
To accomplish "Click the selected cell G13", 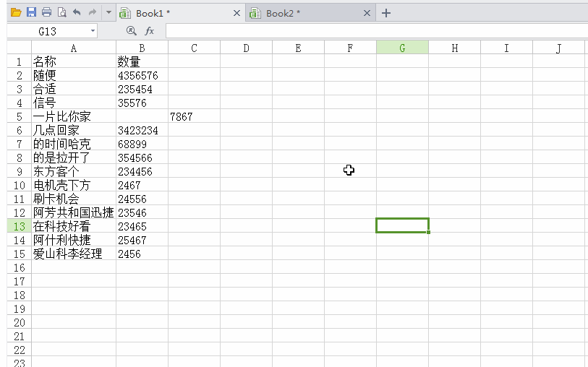I will [402, 225].
